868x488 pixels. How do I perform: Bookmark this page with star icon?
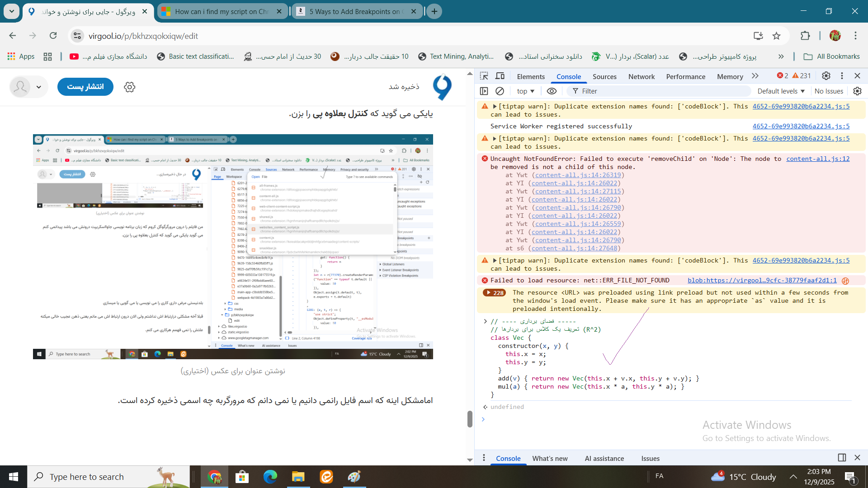777,36
